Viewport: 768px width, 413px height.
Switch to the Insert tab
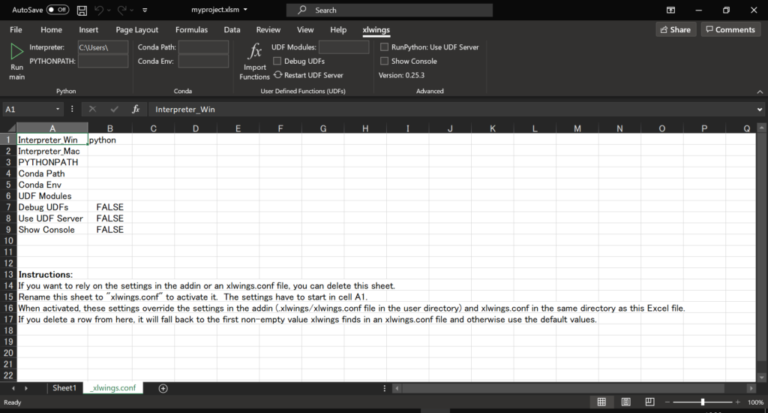click(x=89, y=29)
